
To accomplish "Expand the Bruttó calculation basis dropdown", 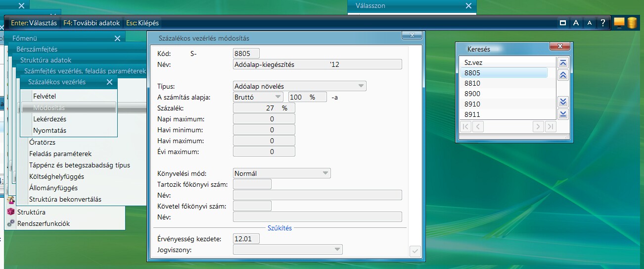I will [x=278, y=97].
